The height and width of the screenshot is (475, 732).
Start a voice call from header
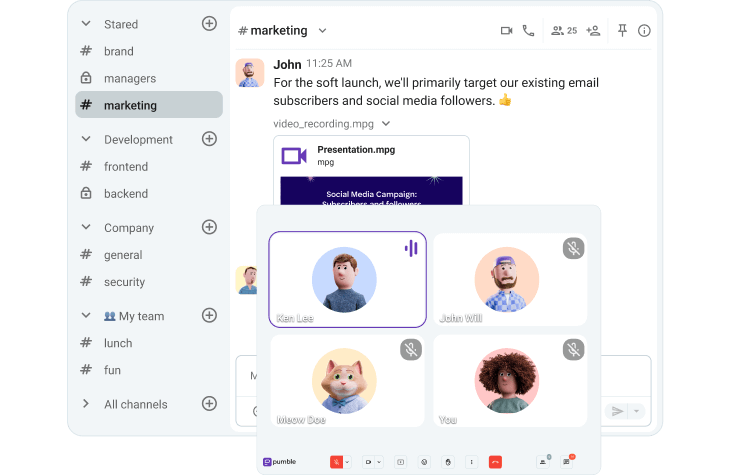coord(528,31)
